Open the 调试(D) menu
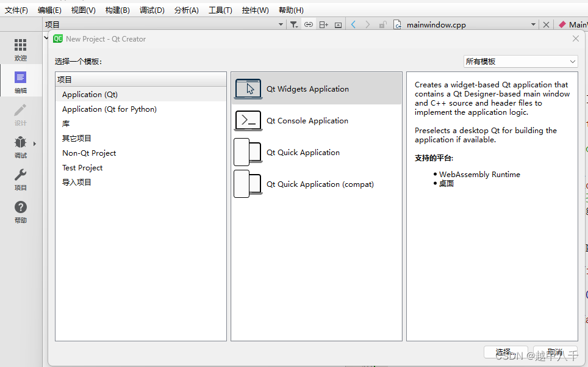Image resolution: width=588 pixels, height=367 pixels. point(152,10)
